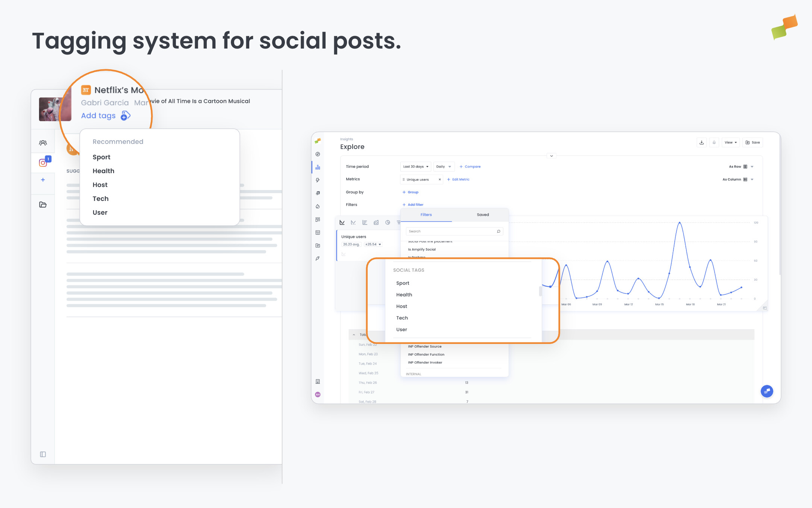Viewport: 812px width, 508px height.
Task: Click the Add tags tag icon
Action: (125, 116)
